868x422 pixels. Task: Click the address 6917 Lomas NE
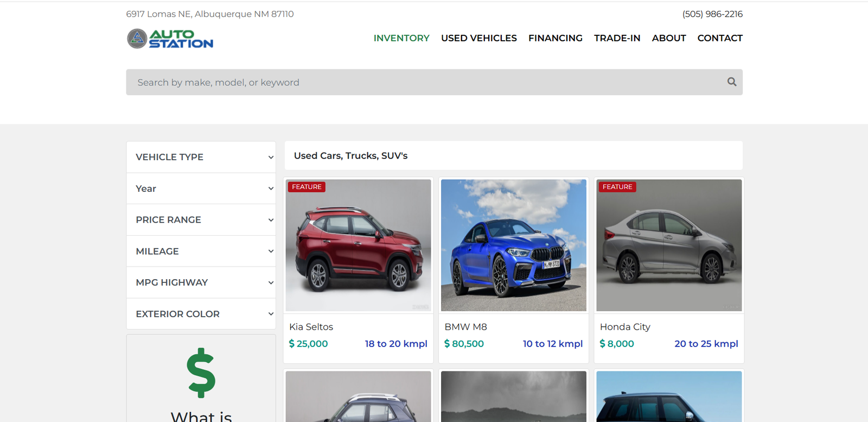point(210,14)
